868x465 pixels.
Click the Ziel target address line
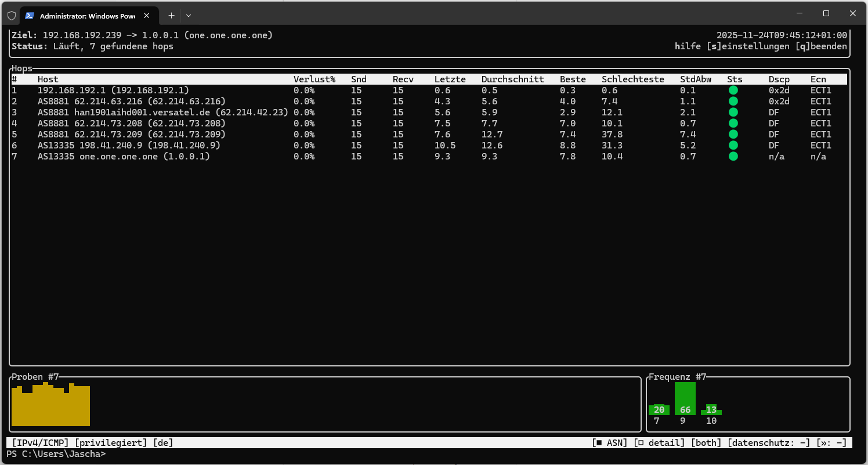click(x=142, y=35)
